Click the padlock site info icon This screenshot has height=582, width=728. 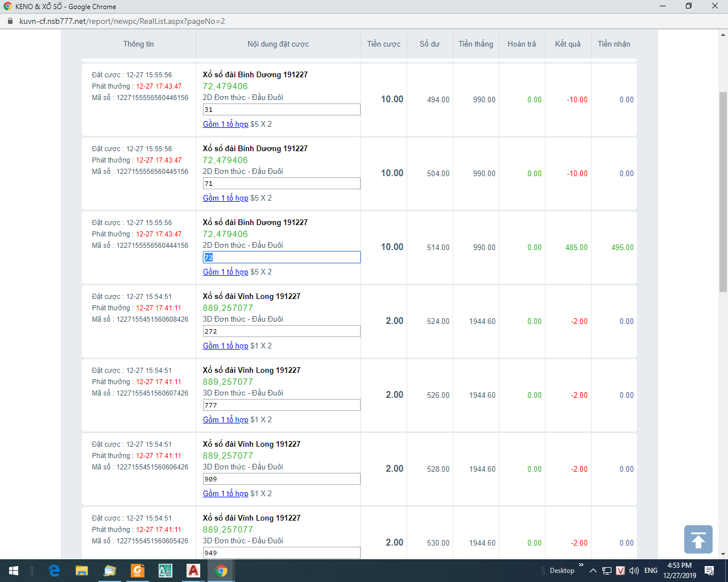[10, 21]
